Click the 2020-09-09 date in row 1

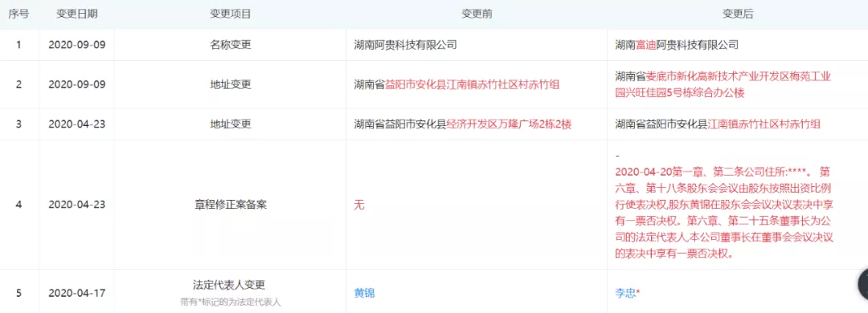77,45
